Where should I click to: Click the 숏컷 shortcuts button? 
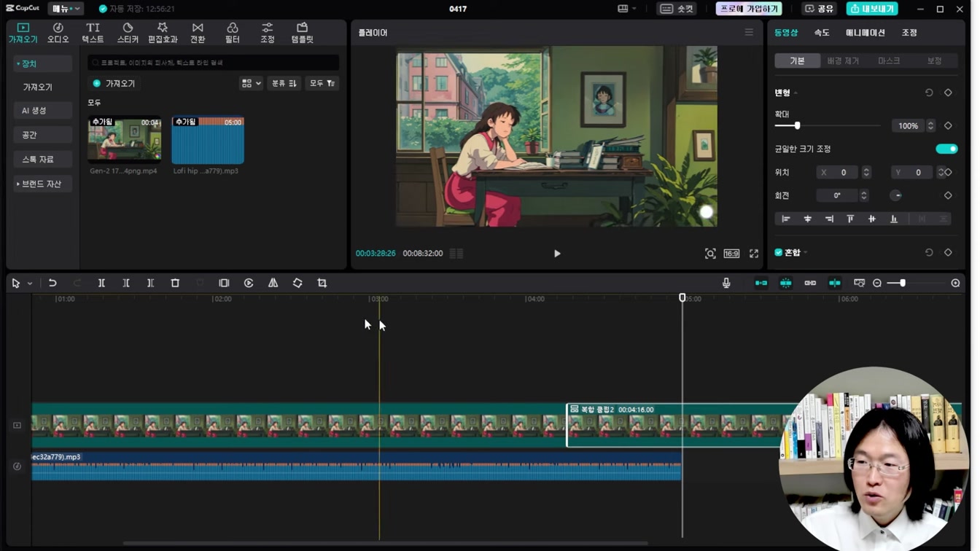[x=677, y=9]
